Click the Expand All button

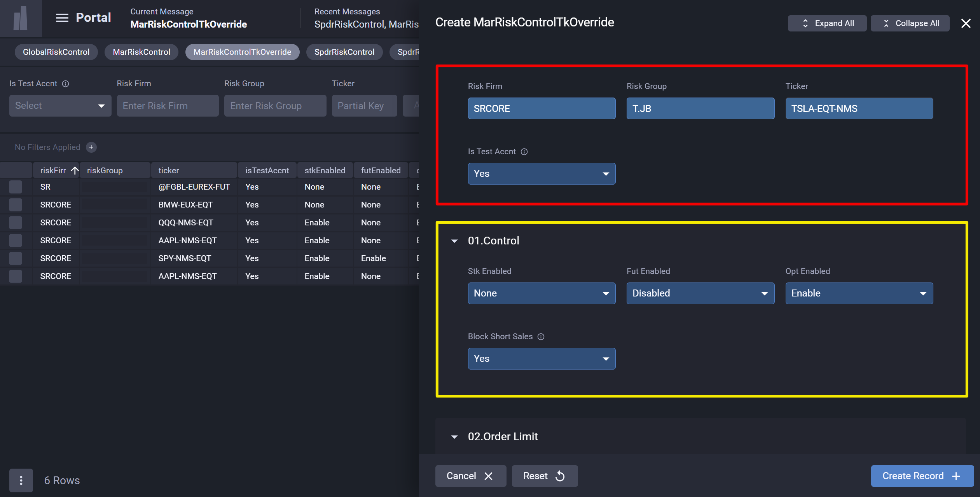[827, 23]
